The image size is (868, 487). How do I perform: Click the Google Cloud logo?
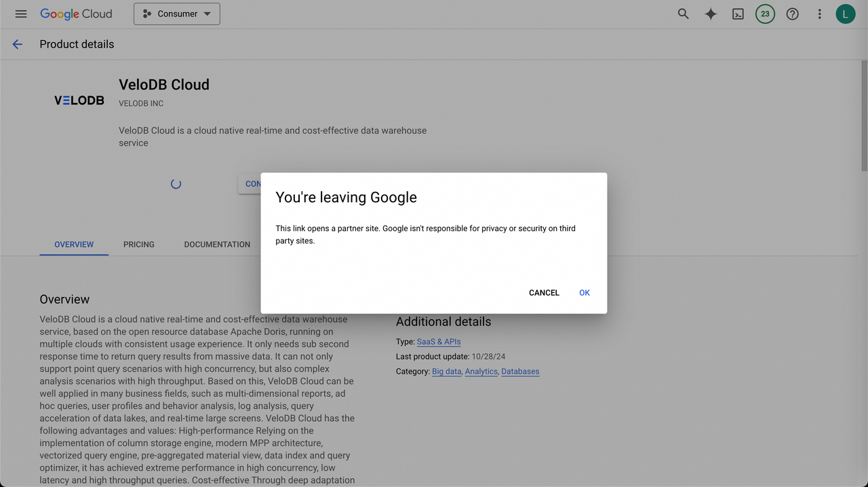point(76,14)
